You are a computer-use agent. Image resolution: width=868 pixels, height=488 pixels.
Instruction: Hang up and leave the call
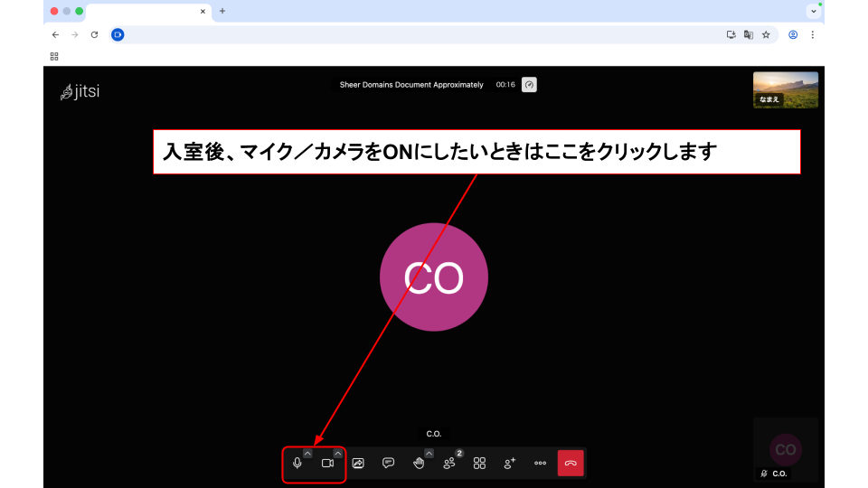coord(571,463)
